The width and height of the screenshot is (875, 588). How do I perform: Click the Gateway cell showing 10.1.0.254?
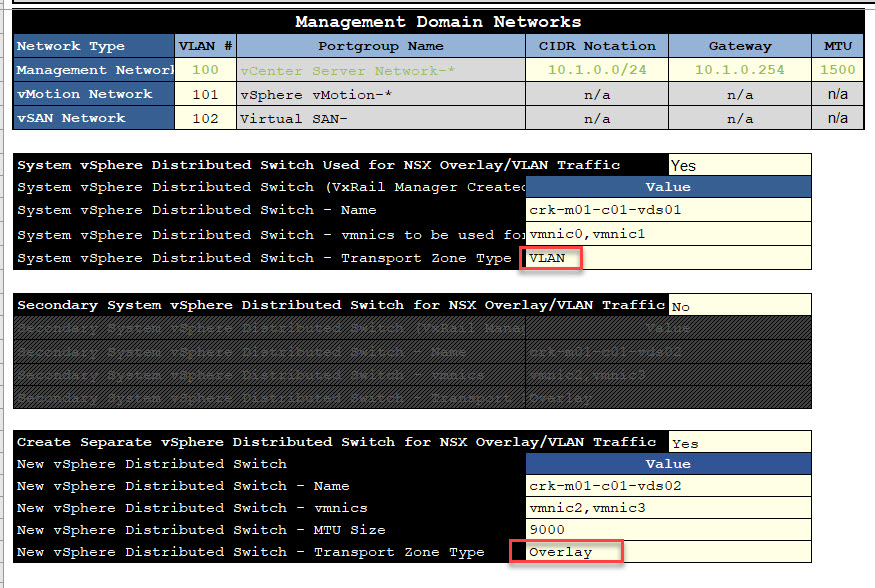[x=740, y=70]
